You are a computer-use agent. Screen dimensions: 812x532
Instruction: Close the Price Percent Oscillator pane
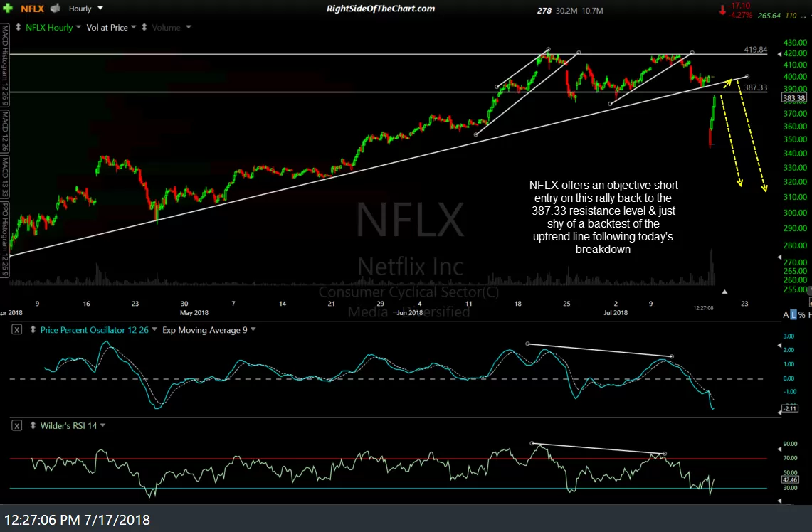[x=16, y=329]
